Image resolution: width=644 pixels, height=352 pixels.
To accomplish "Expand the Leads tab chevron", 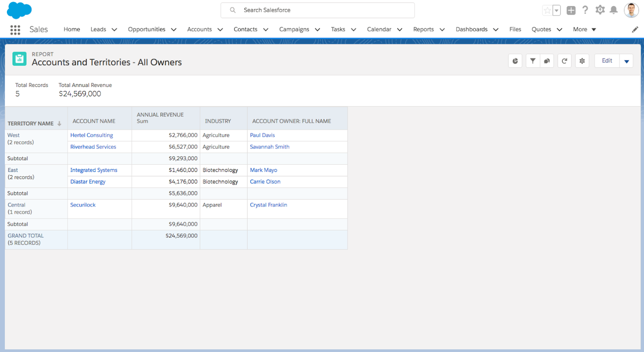I will tap(114, 30).
